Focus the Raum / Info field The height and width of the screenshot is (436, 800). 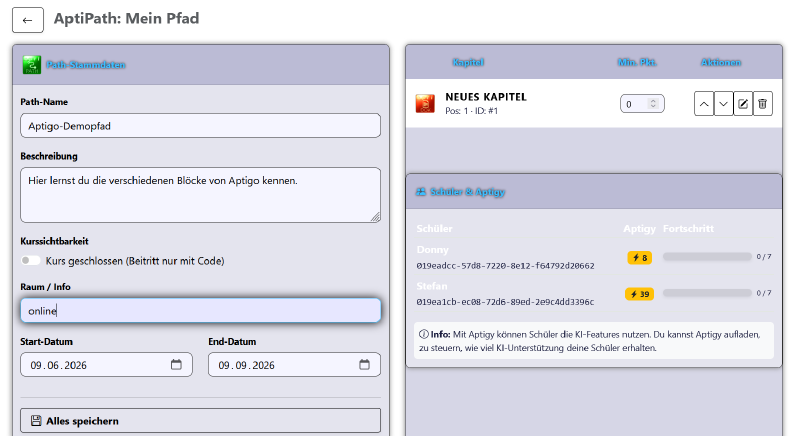coord(201,311)
